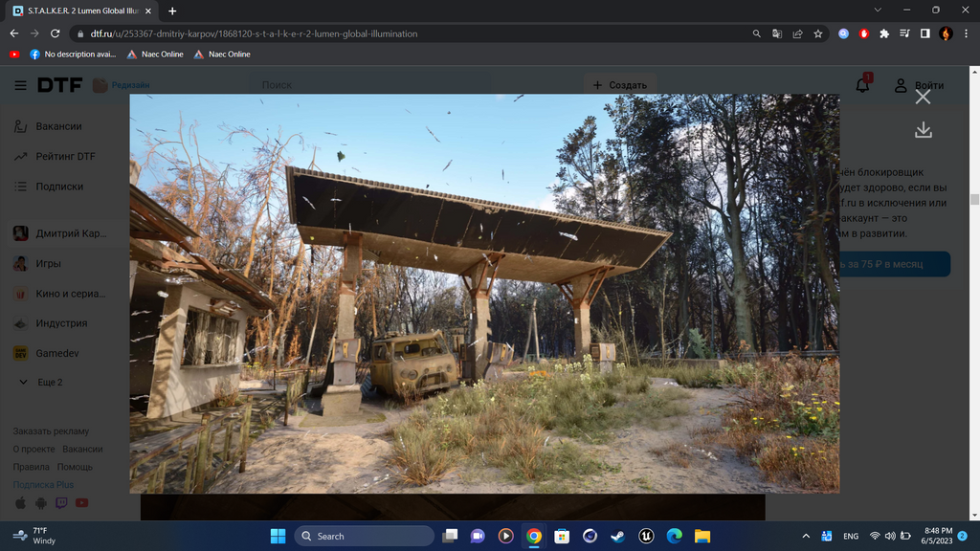Open the red shield adblock extension
This screenshot has height=551, width=980.
(x=864, y=33)
